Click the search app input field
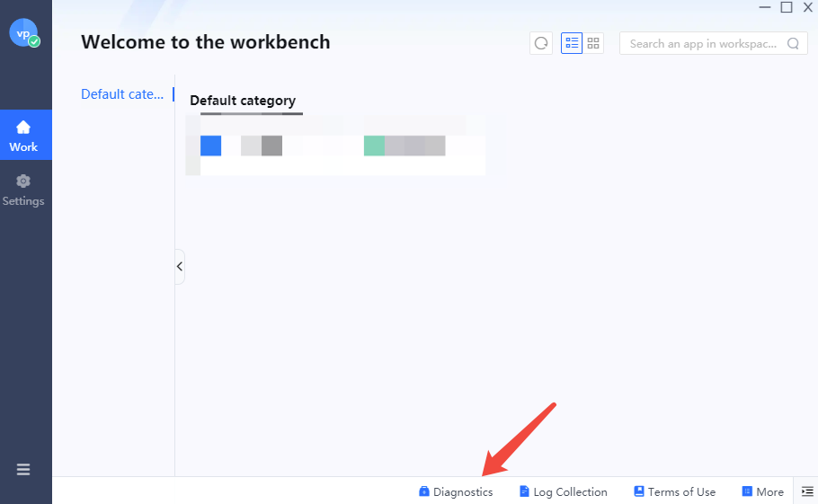 [x=703, y=43]
